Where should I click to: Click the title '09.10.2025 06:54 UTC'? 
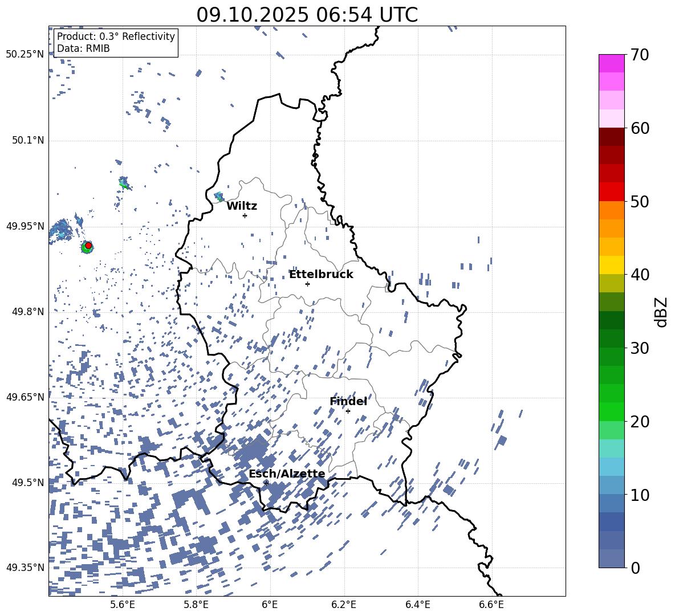tap(307, 15)
